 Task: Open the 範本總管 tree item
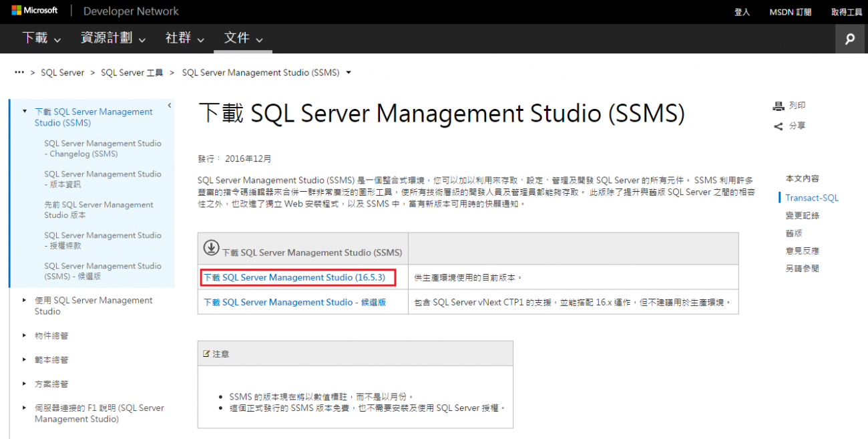click(51, 359)
